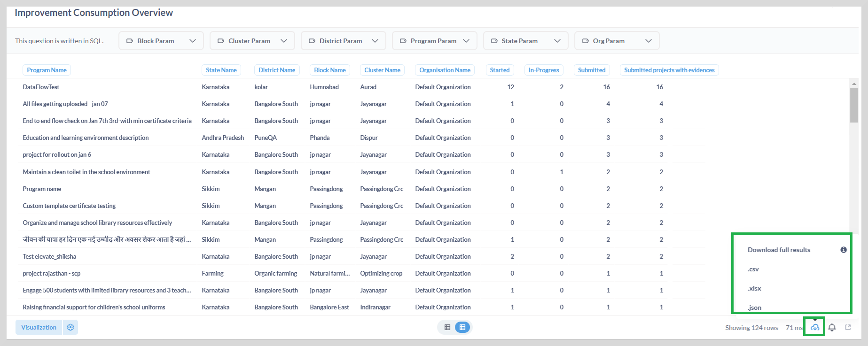Select 'project for rollout on jan 6' cell

pos(57,154)
